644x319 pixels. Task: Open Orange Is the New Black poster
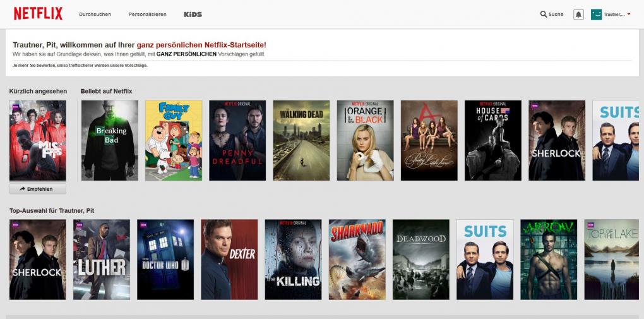365,141
